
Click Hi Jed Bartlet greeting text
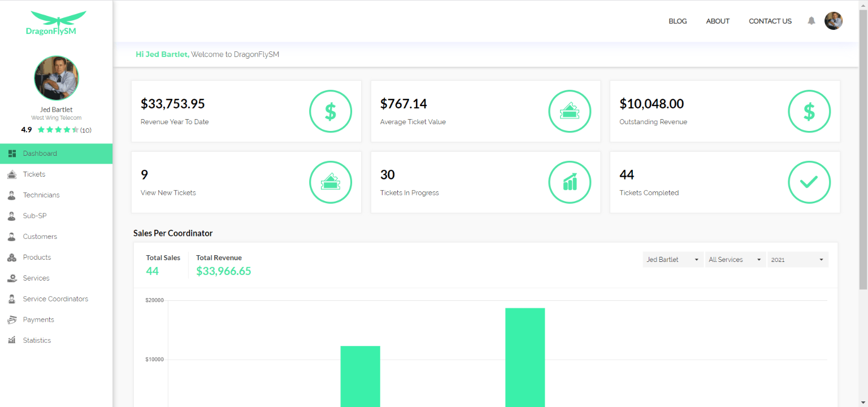162,55
